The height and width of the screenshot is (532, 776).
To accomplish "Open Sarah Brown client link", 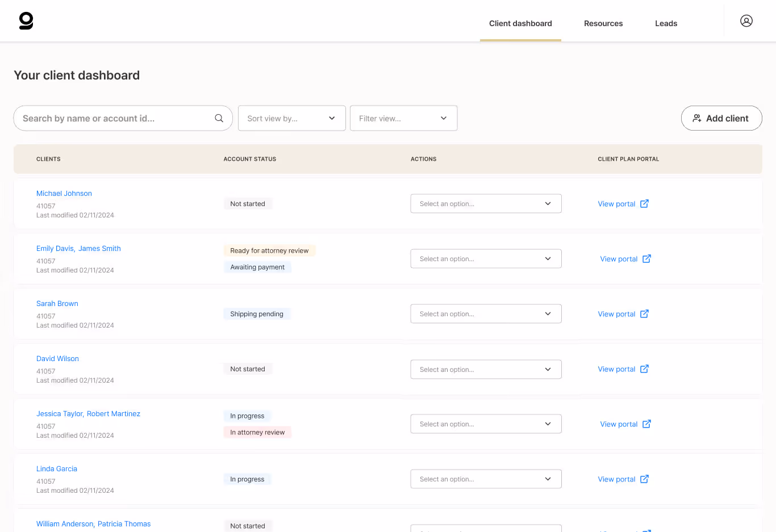I will (57, 304).
